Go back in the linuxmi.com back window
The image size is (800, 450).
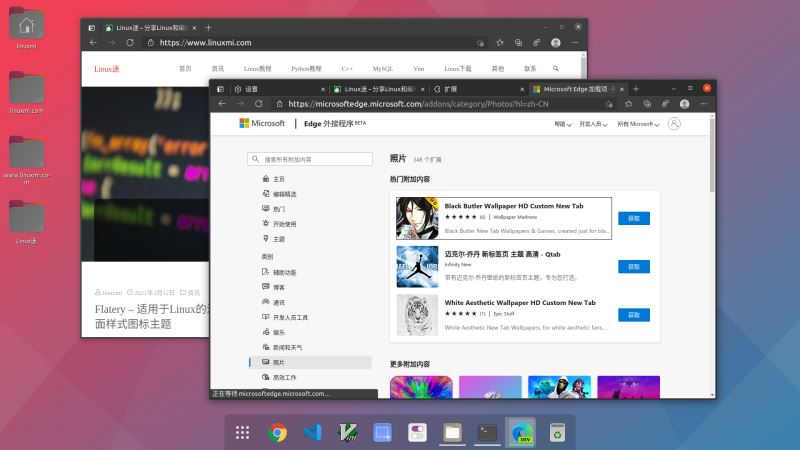point(93,43)
